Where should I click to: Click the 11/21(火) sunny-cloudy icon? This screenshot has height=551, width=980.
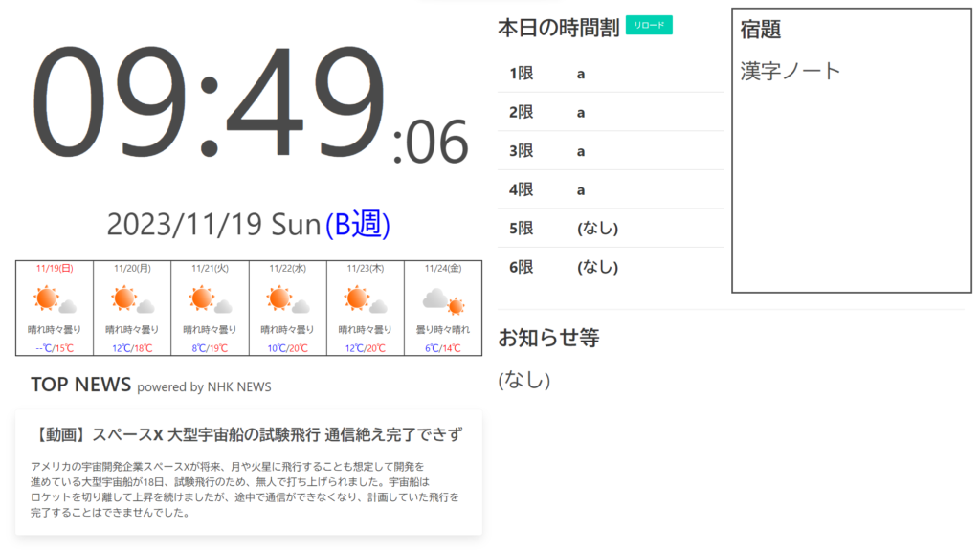(210, 300)
